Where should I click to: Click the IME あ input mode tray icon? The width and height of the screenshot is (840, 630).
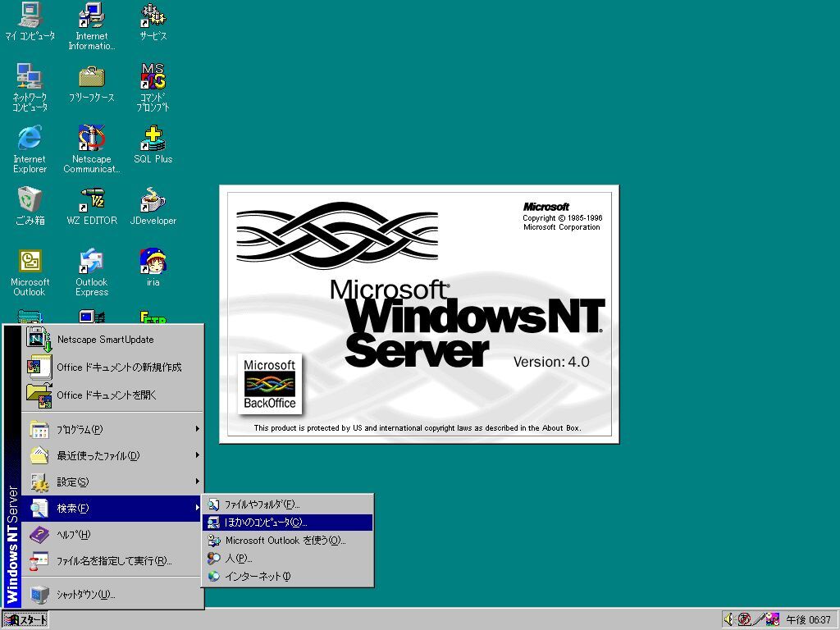tap(743, 619)
